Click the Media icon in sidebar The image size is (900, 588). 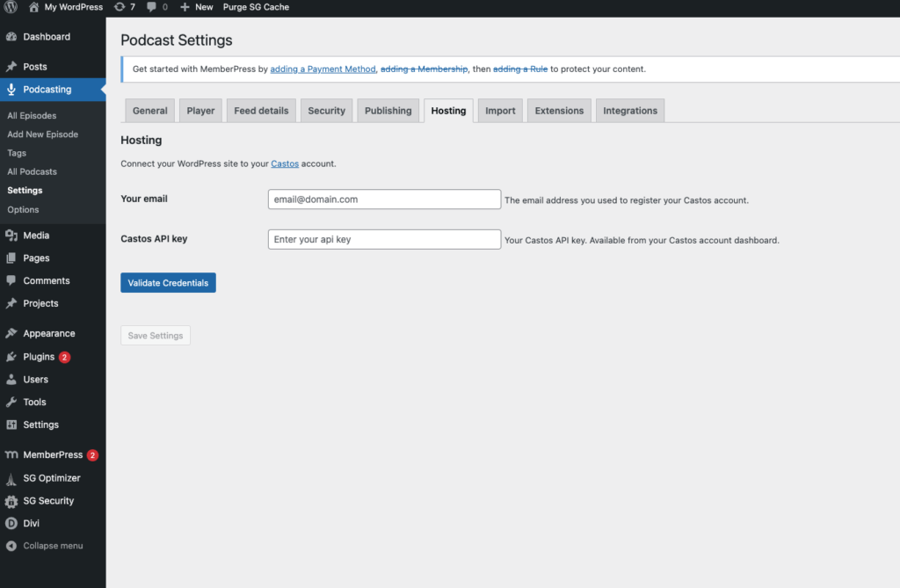pos(11,236)
